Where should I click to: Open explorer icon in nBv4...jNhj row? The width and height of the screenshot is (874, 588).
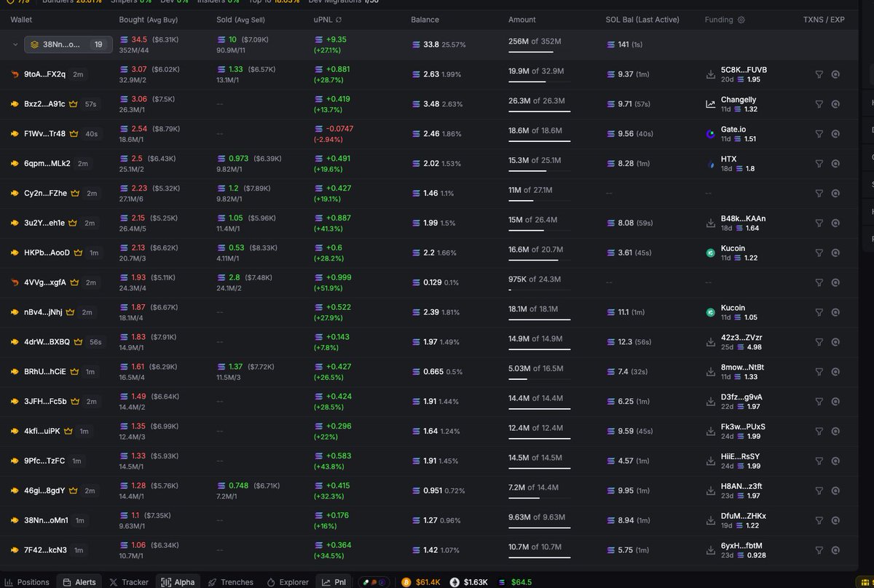(x=835, y=312)
